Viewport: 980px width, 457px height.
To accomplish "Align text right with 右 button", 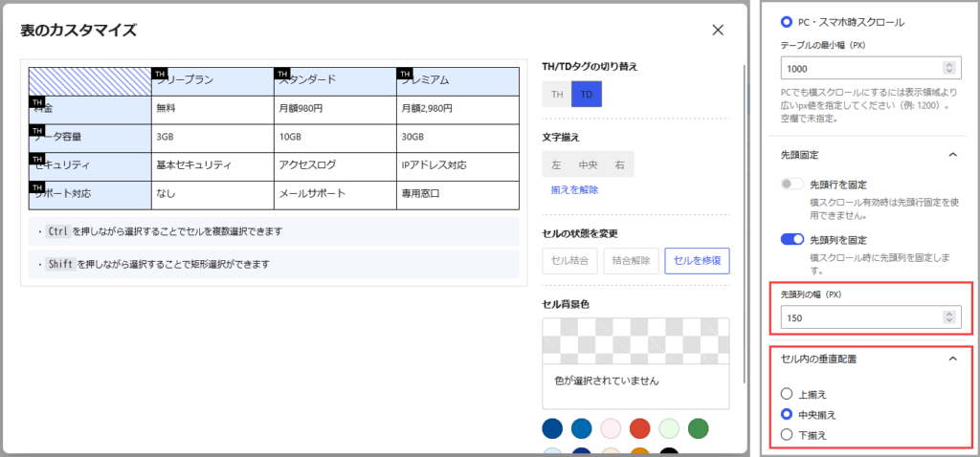I will coord(619,164).
